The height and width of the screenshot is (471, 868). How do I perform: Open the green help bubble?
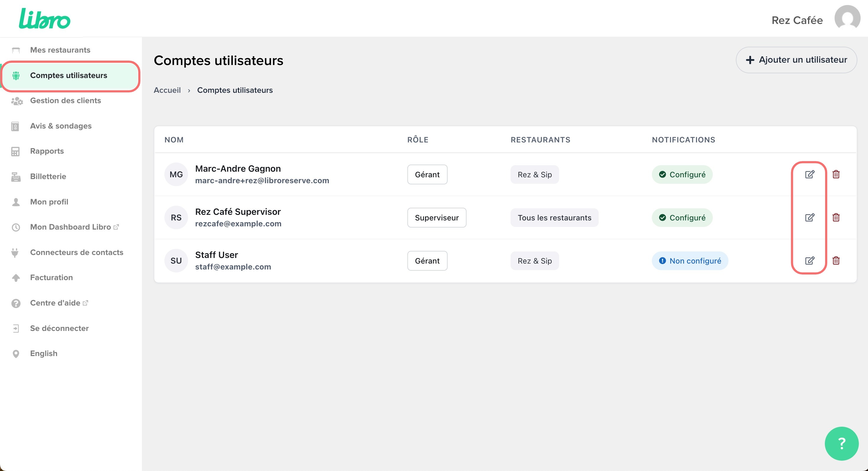(x=841, y=444)
